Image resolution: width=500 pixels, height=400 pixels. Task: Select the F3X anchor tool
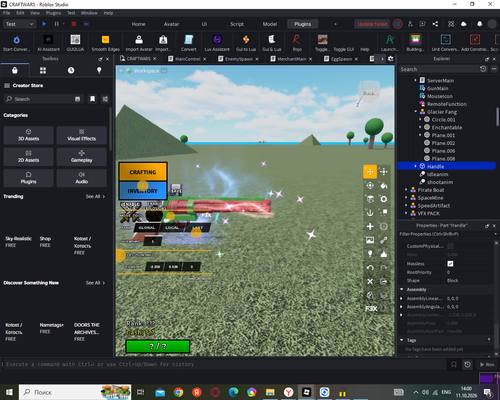(370, 213)
